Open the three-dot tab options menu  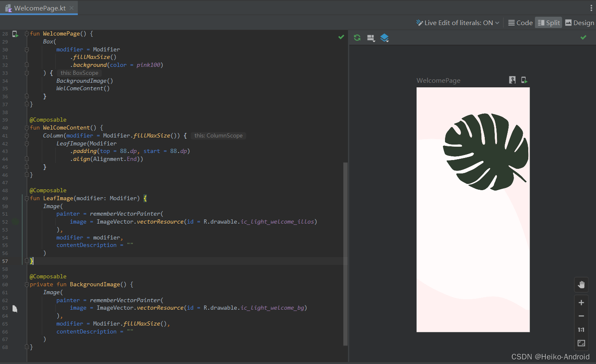coord(591,8)
